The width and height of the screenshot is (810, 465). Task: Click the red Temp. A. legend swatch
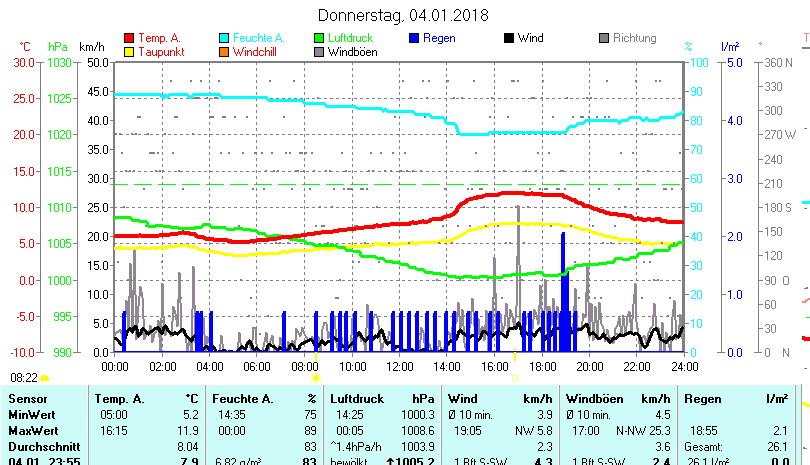point(128,38)
